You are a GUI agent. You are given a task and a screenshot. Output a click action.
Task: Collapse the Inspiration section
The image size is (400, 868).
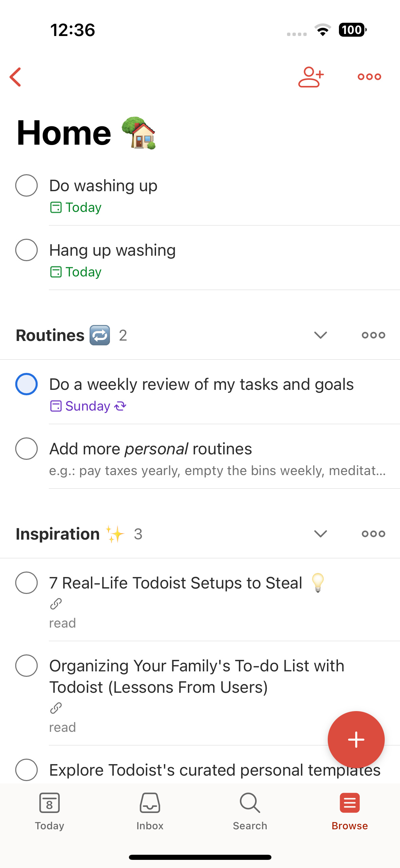(320, 534)
